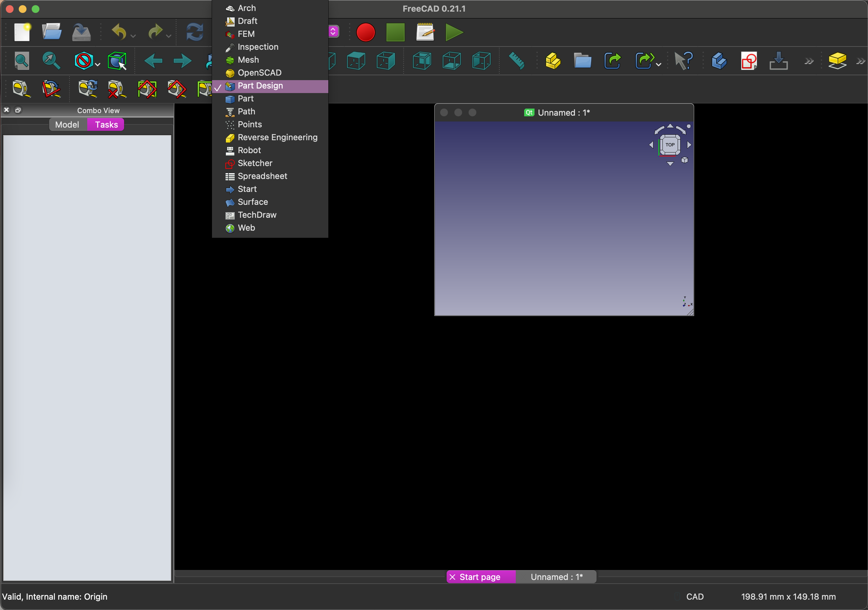This screenshot has width=868, height=610.
Task: Execute the macro with the green play triangle
Action: click(x=454, y=32)
